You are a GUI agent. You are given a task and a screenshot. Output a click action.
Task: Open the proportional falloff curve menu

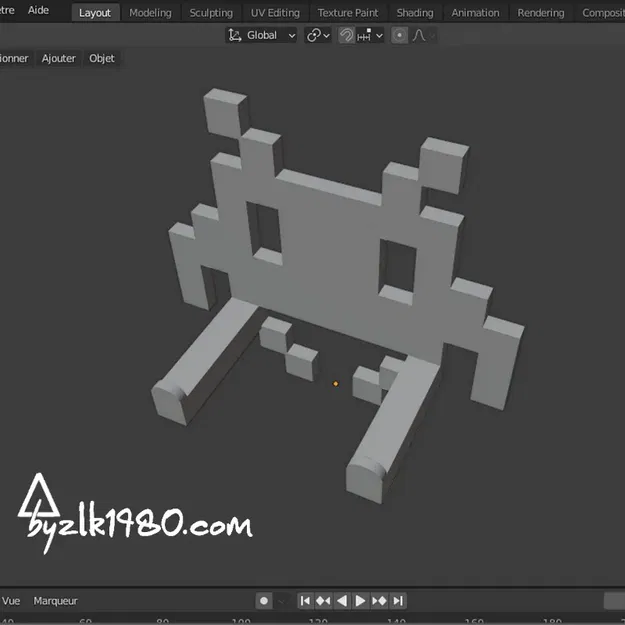[423, 35]
